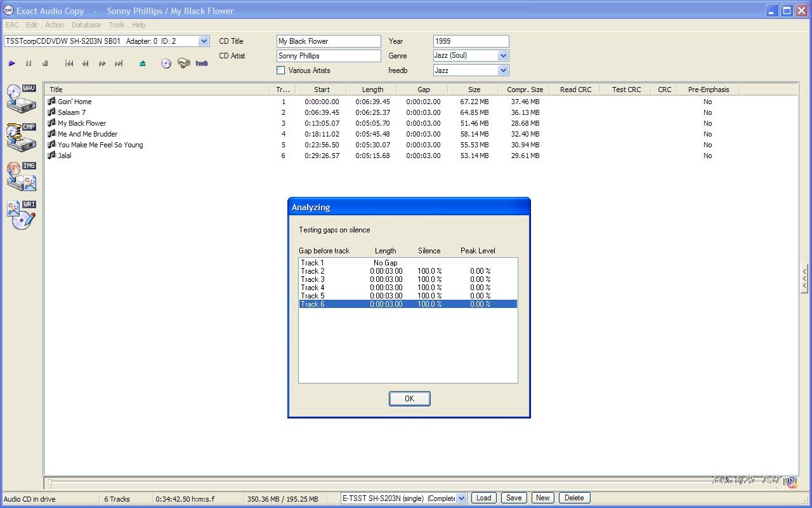Skip to next track
812x508 pixels.
point(119,63)
